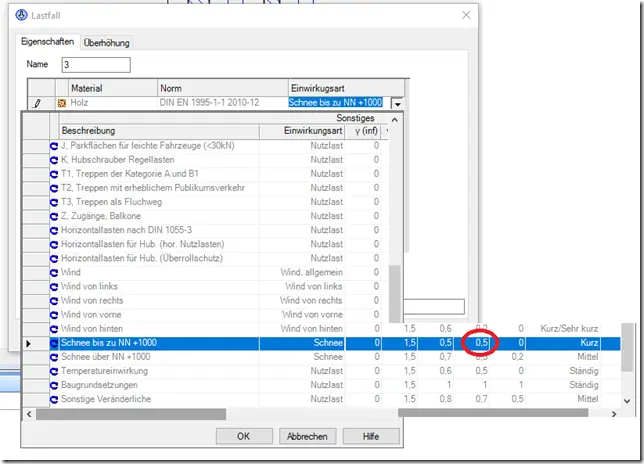Open Hilfe from the dialog
Viewport: 644px width, 464px height.
click(x=371, y=436)
